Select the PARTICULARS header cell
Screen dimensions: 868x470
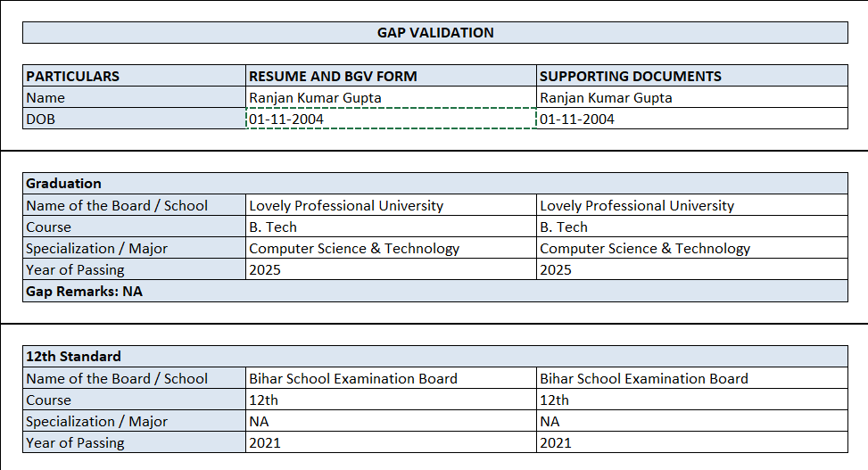(134, 76)
